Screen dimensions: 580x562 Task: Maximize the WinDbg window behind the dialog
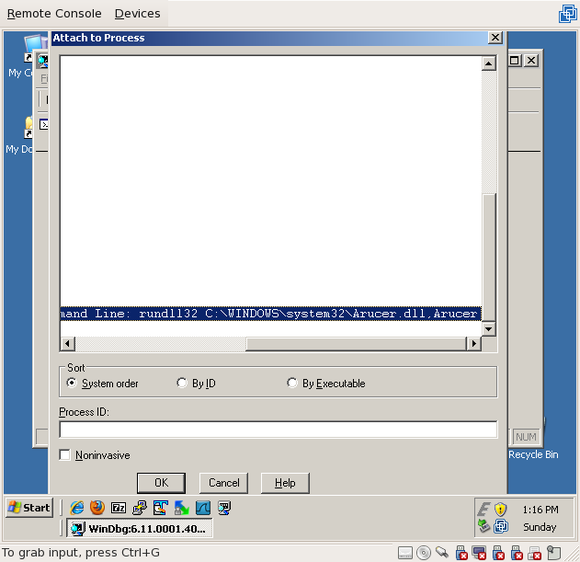tap(514, 60)
